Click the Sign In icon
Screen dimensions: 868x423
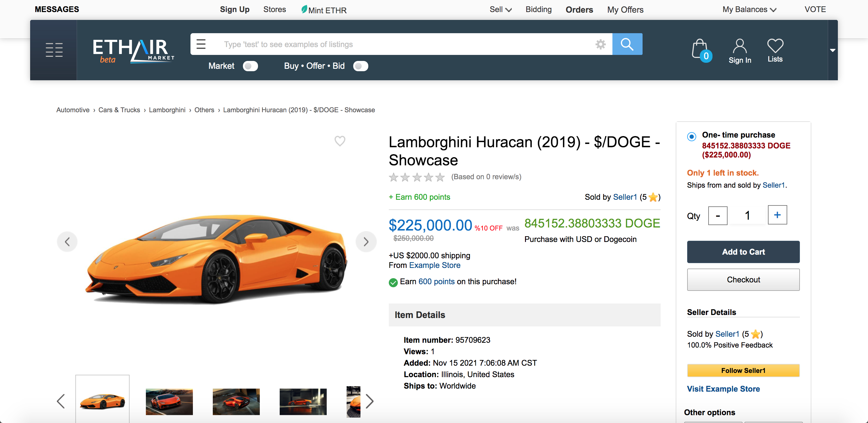tap(740, 49)
